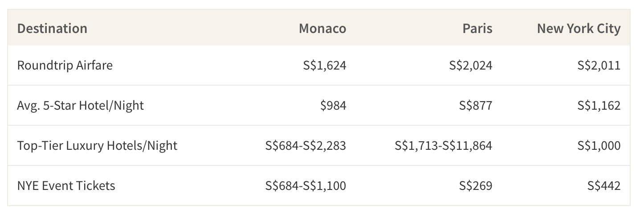Viewport: 644px width, 214px height.
Task: Click Monaco 5-star hotel price $984
Action: click(333, 106)
